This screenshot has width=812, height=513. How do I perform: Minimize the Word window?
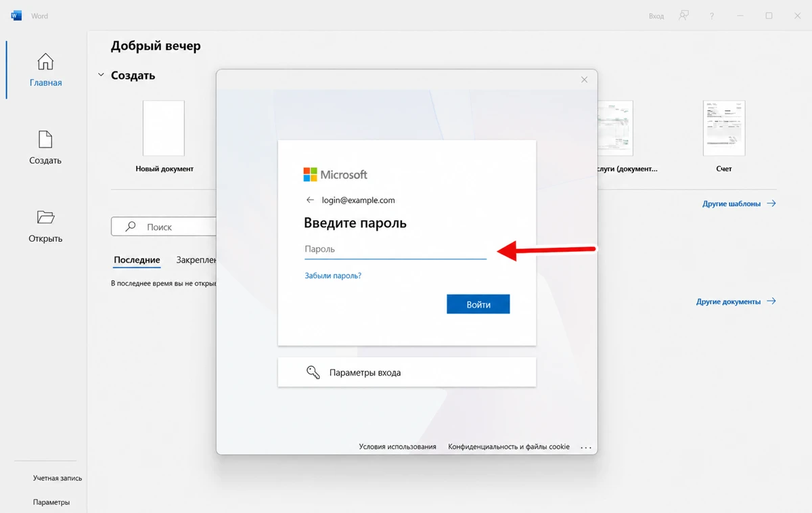point(740,16)
